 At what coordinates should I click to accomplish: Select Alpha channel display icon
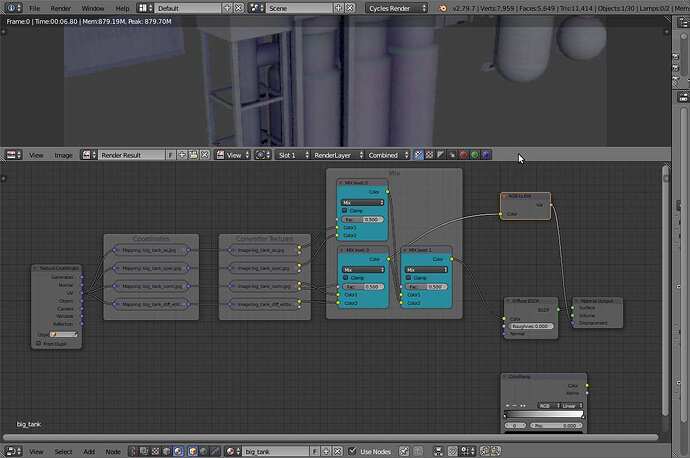[x=440, y=155]
